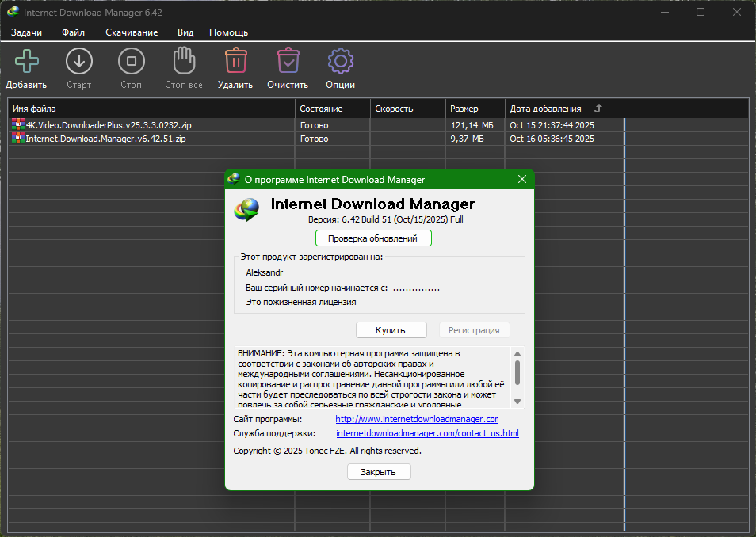The width and height of the screenshot is (756, 537).
Task: Sort list by Размер column header
Action: coord(464,109)
